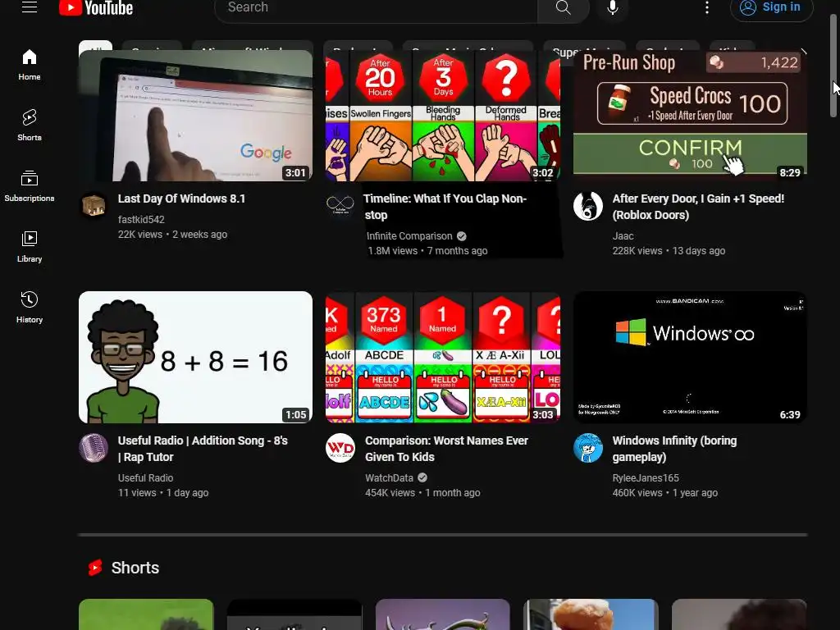Open Subscriptions in the sidebar
Viewport: 840px width, 630px height.
coord(30,186)
